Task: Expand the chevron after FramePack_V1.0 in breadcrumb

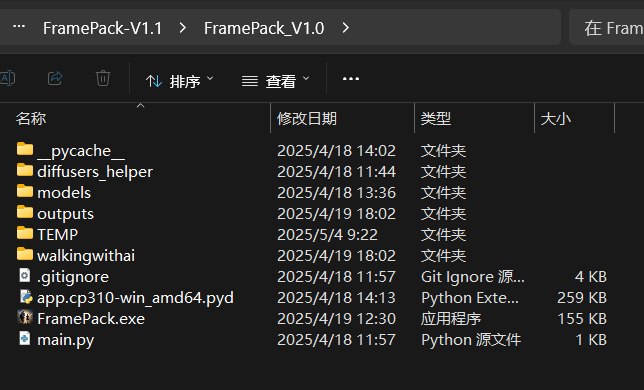Action: (345, 28)
